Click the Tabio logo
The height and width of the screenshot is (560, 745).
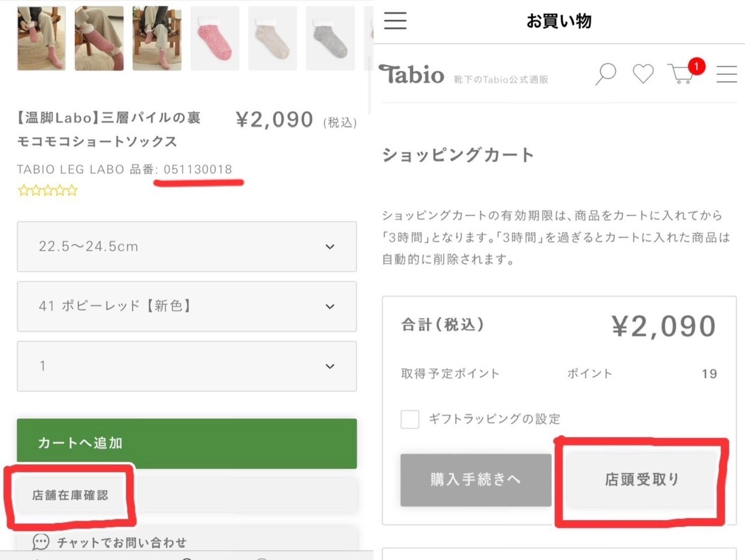[411, 74]
